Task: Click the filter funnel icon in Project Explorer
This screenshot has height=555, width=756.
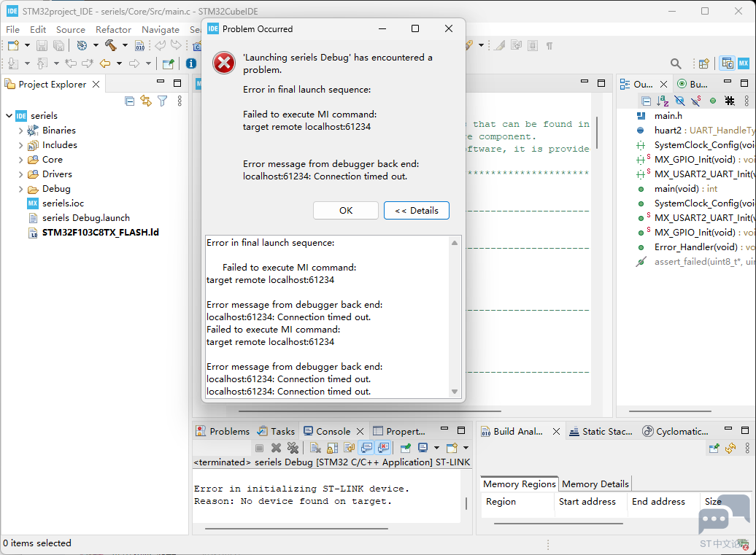Action: (x=163, y=101)
